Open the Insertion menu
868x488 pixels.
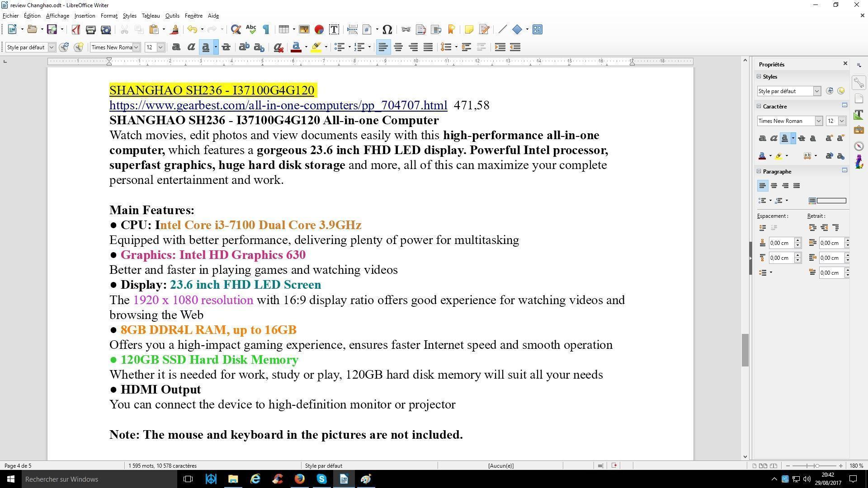click(x=85, y=16)
